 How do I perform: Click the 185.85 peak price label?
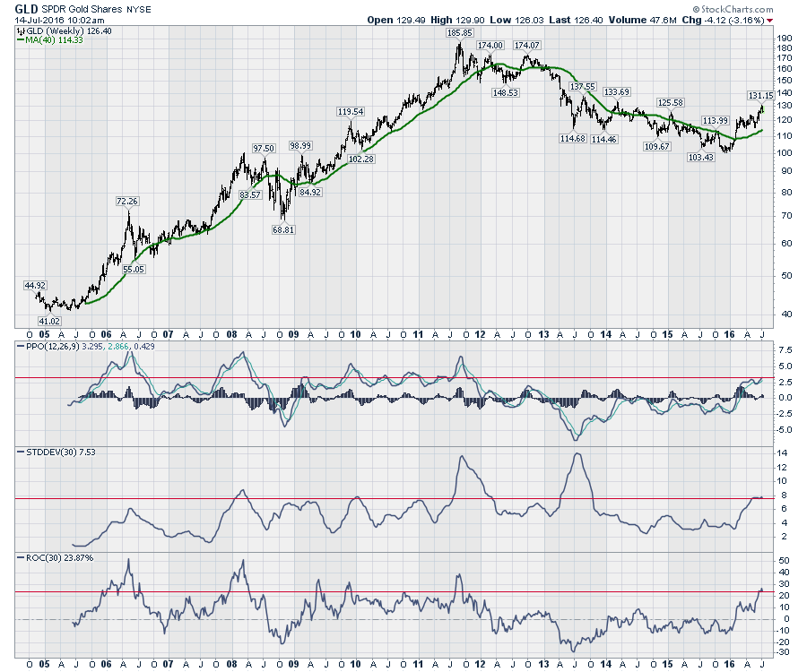click(460, 32)
